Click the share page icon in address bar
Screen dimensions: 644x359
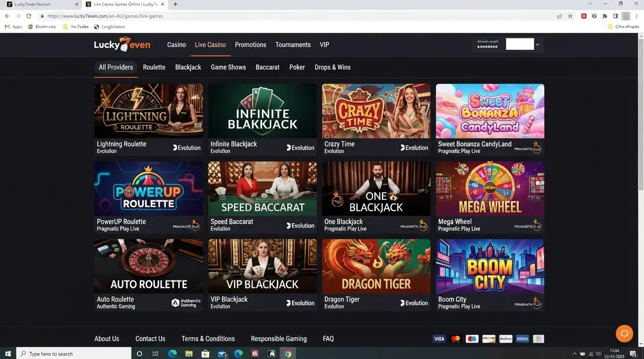pos(559,16)
